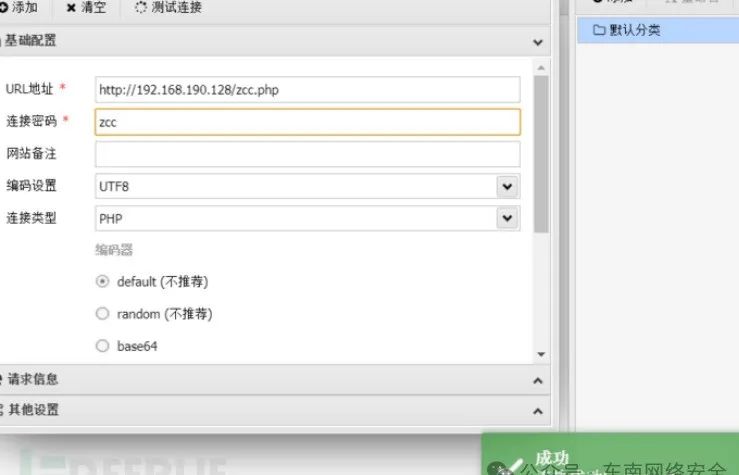
Task: Click the 测试连接 test connection button
Action: (169, 7)
